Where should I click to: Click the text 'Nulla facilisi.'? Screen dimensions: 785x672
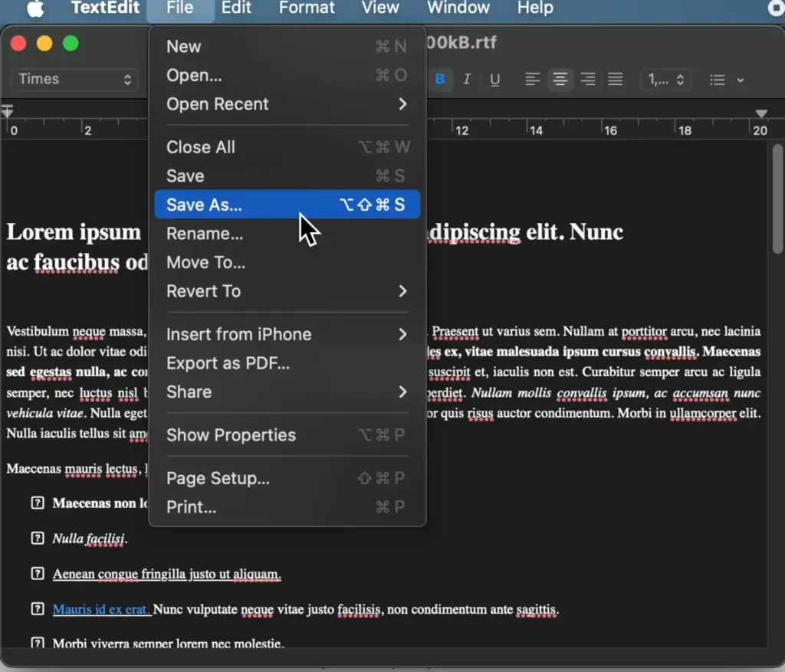(90, 539)
